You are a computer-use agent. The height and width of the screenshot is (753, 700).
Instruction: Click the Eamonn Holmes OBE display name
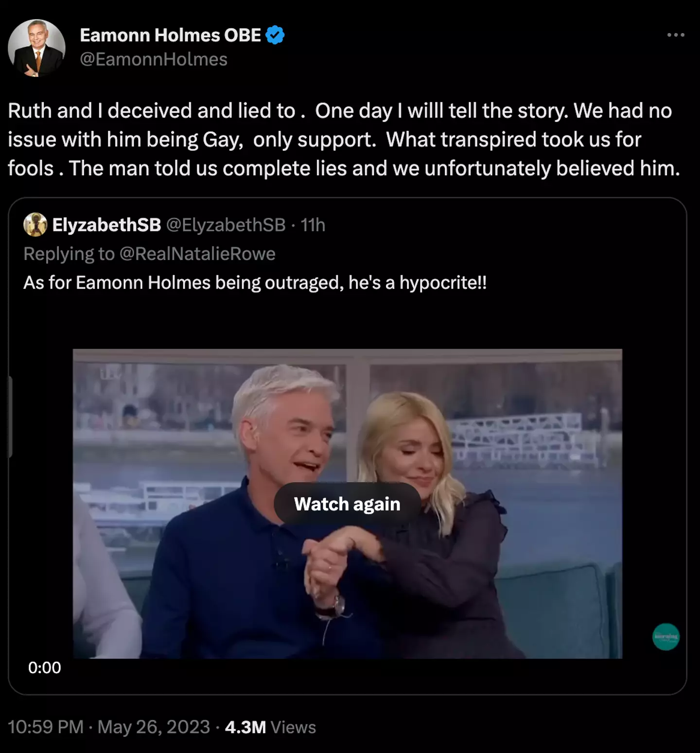pos(170,35)
